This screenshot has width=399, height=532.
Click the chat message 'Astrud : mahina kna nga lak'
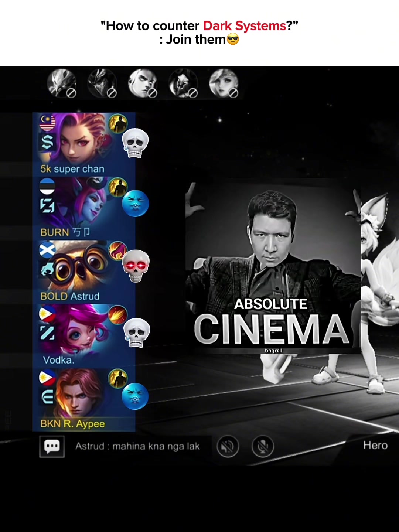(x=137, y=446)
